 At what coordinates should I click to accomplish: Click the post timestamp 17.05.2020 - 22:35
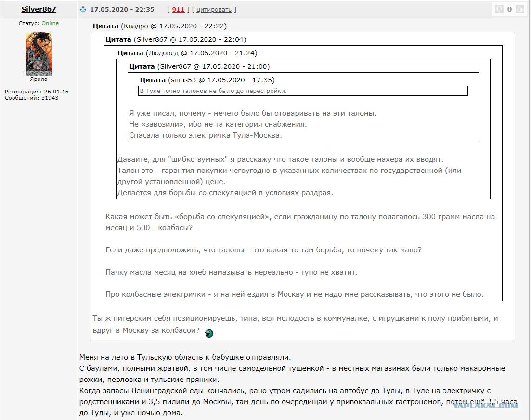tap(122, 10)
